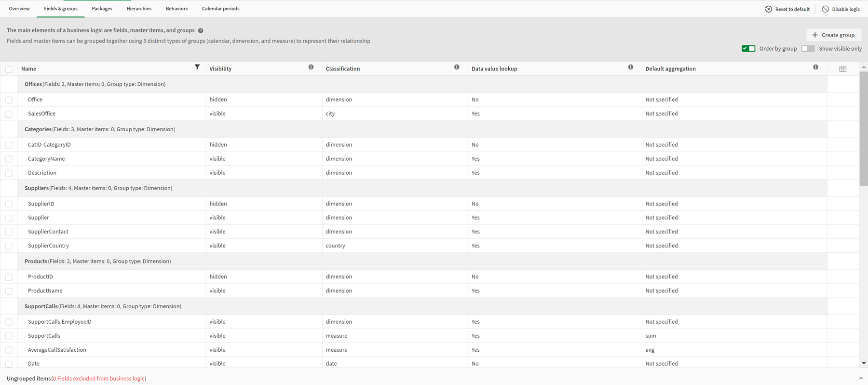The height and width of the screenshot is (385, 868).
Task: Click the Reset to default icon
Action: pos(769,9)
